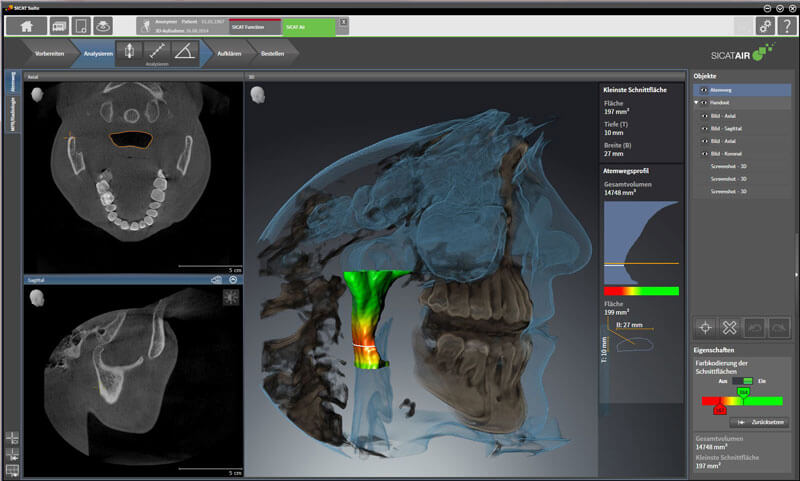Click the second vertical workspace tab on left edge

pos(13,114)
